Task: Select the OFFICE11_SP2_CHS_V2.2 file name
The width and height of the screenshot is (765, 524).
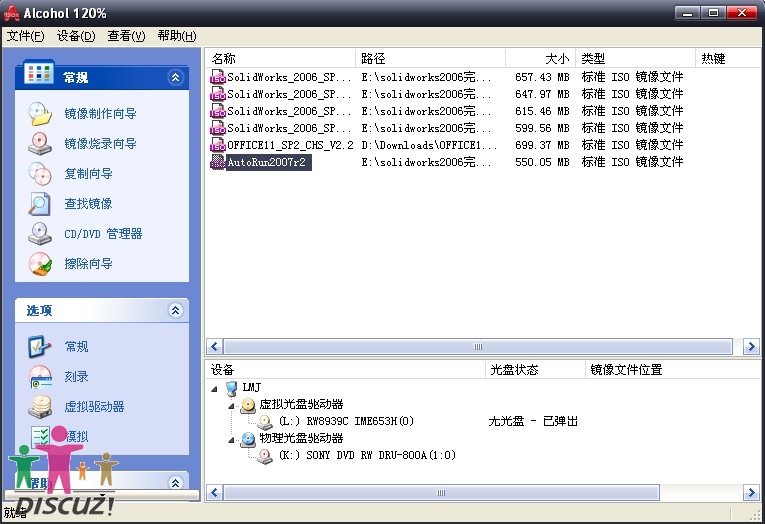Action: [290, 145]
